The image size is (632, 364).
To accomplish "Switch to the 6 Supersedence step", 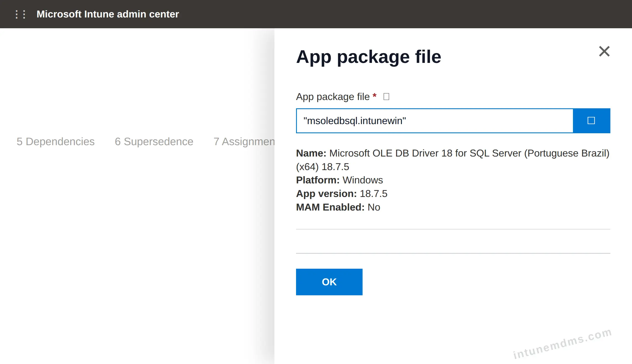I will [x=154, y=142].
